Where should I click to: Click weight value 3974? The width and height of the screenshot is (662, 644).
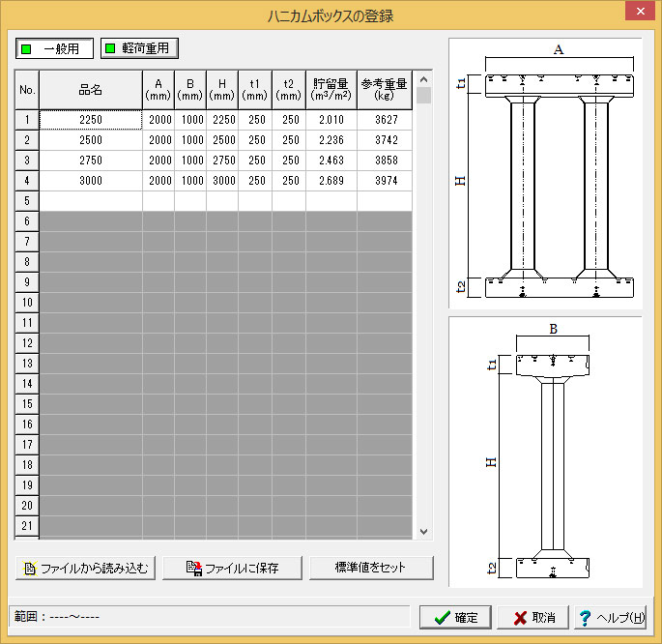pyautogui.click(x=385, y=181)
